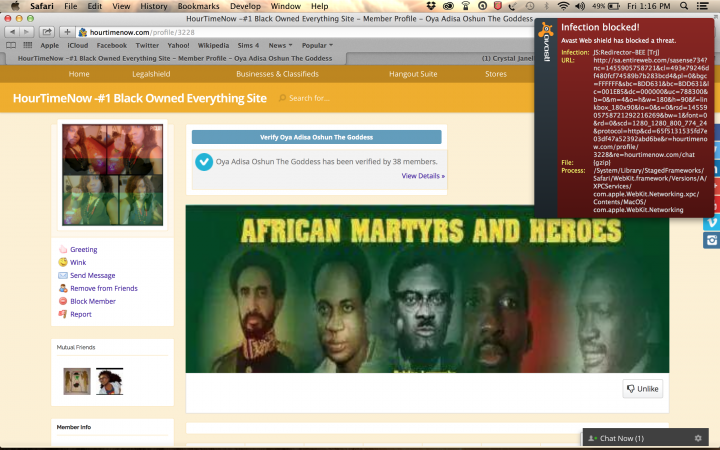The height and width of the screenshot is (450, 720).
Task: Expand the Chat Now panel
Action: pos(621,439)
